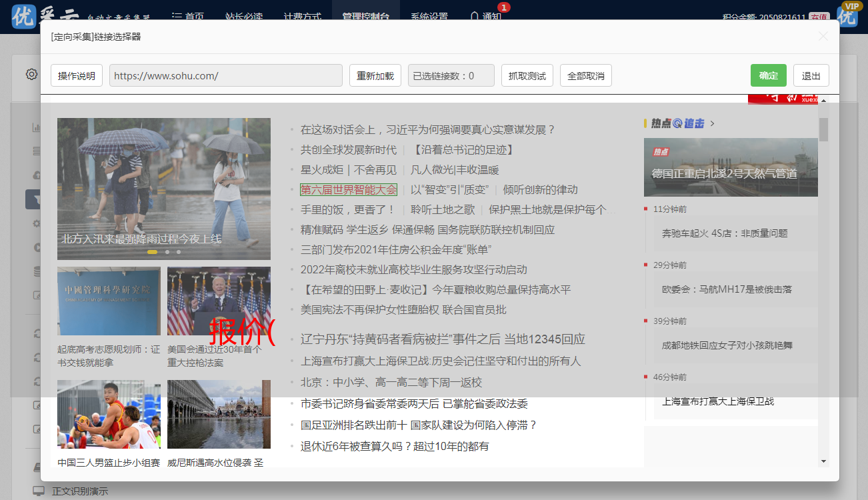This screenshot has height=500, width=868.
Task: Click the VIP avatar icon
Action: [x=848, y=15]
